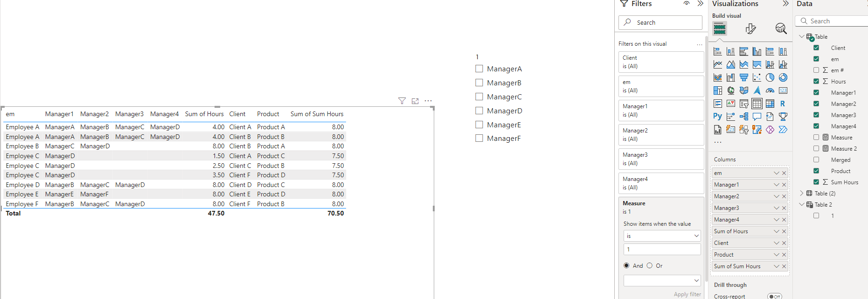Select the 'Or' filter condition radio

(x=649, y=265)
